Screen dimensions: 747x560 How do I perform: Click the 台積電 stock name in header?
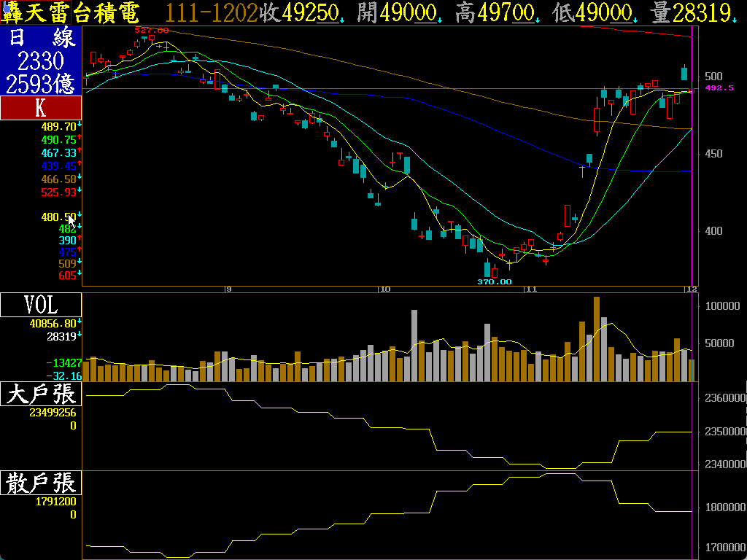(111, 12)
